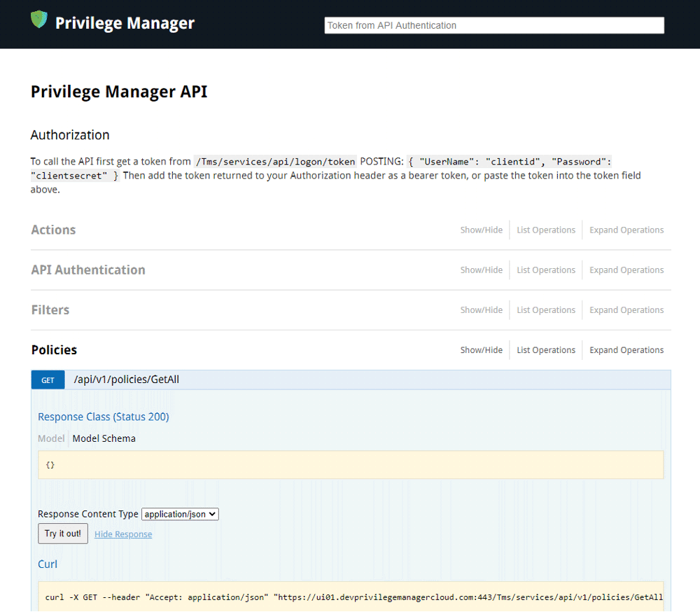Expand Operations for API Authentication
700x612 pixels.
tap(626, 270)
